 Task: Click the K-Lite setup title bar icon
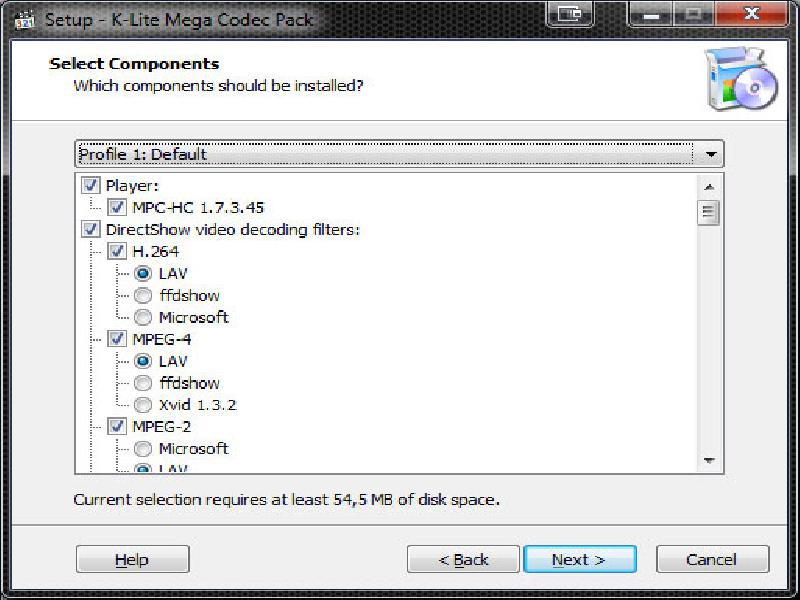click(x=24, y=21)
